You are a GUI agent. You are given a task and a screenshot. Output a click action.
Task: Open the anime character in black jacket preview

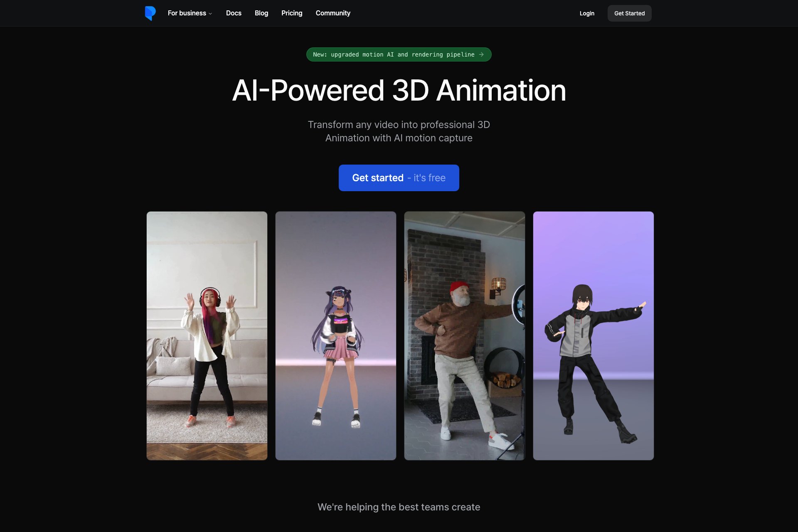pyautogui.click(x=594, y=335)
